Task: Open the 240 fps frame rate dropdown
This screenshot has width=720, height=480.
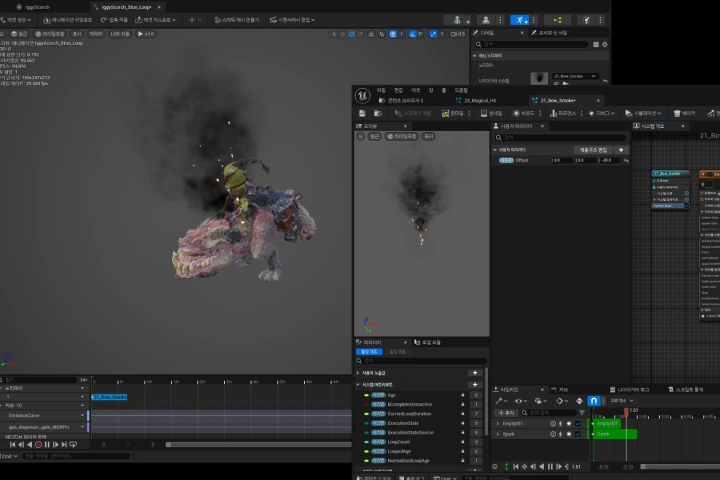Action: (x=622, y=401)
